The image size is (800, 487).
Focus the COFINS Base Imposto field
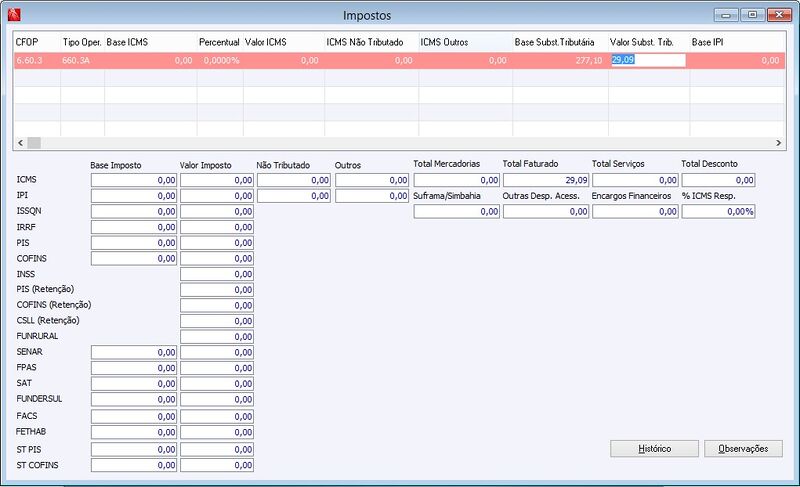tap(134, 259)
